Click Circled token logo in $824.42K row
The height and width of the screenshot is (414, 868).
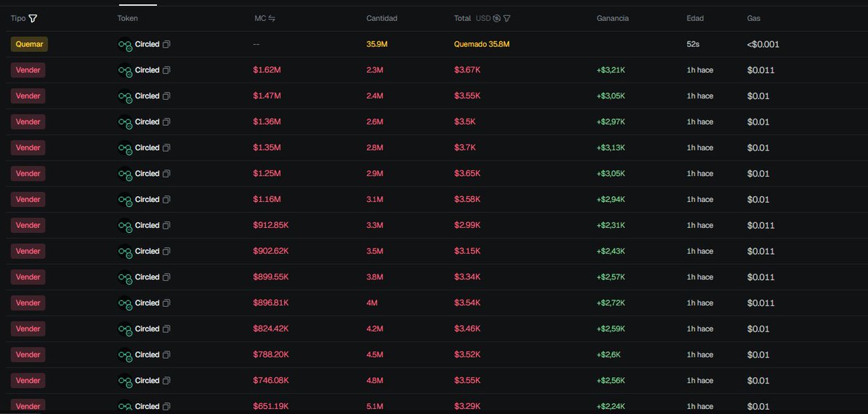click(x=125, y=329)
